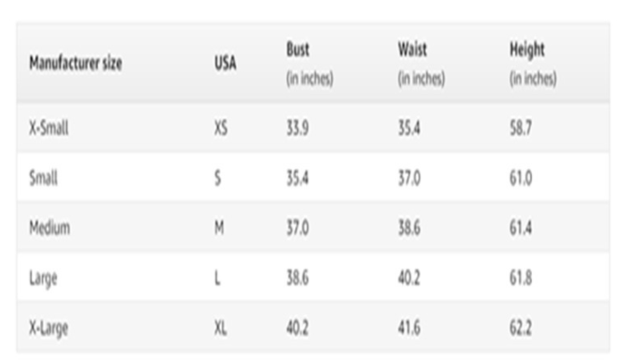The image size is (621, 364).
Task: Select the X-Large row label
Action: (49, 328)
